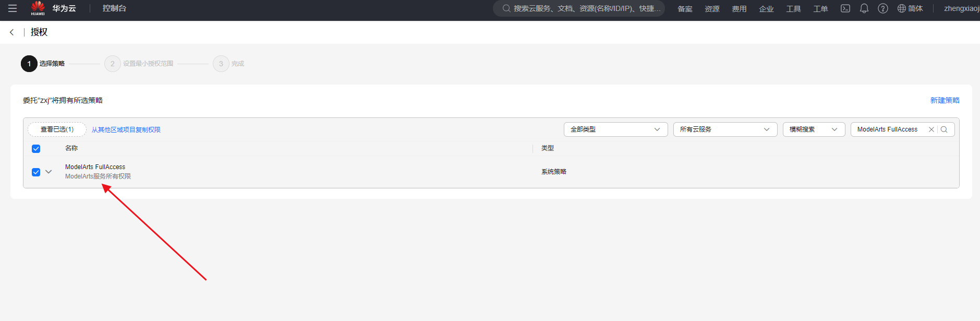Image resolution: width=980 pixels, height=321 pixels.
Task: Click step 3 完成
Action: pyautogui.click(x=228, y=64)
